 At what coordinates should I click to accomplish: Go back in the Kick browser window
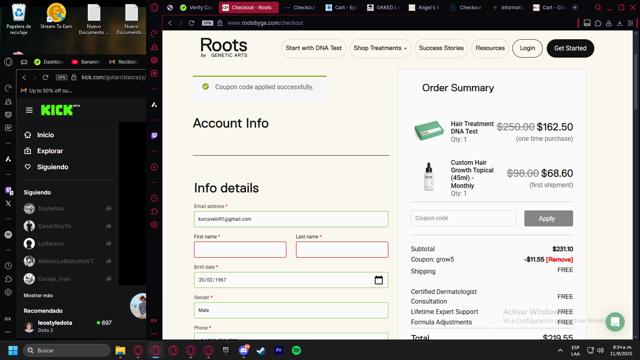tap(24, 77)
